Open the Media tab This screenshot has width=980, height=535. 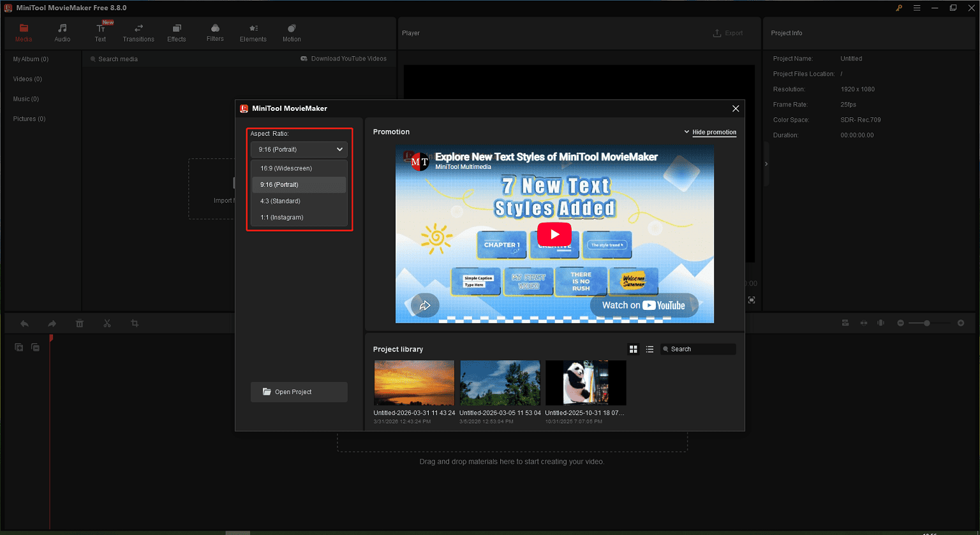click(24, 33)
